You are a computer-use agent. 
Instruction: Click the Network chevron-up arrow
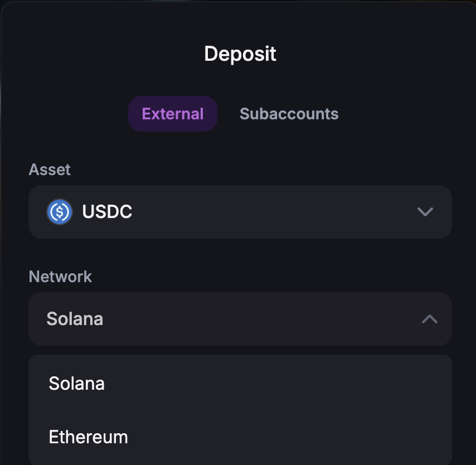coord(430,319)
